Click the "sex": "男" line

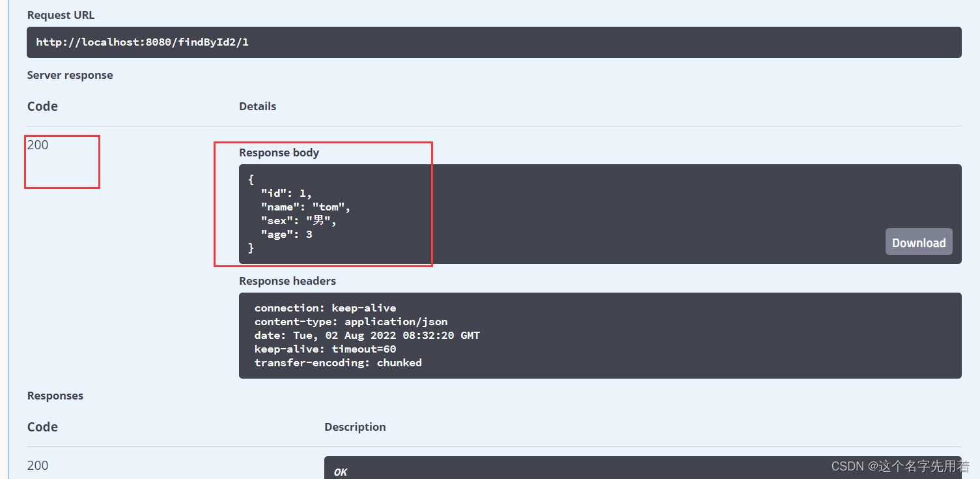[299, 220]
